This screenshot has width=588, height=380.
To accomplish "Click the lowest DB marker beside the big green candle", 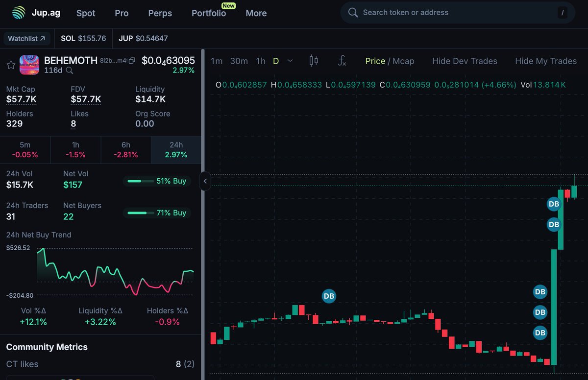I will click(540, 333).
